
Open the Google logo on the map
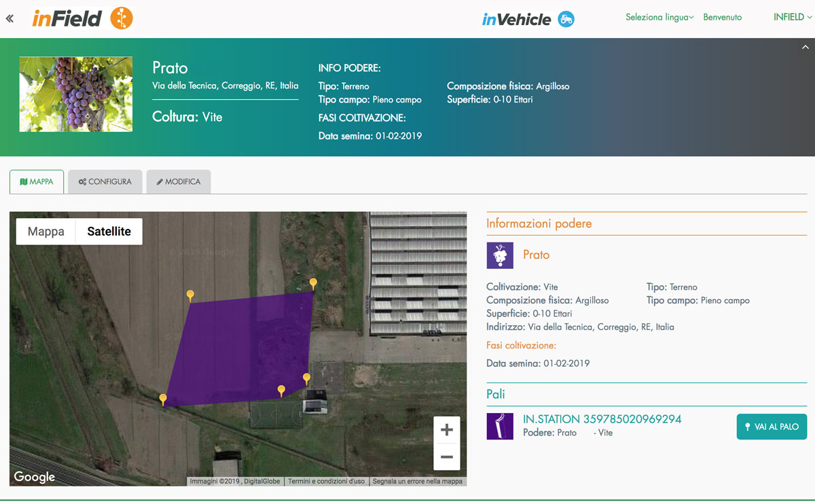[x=35, y=477]
